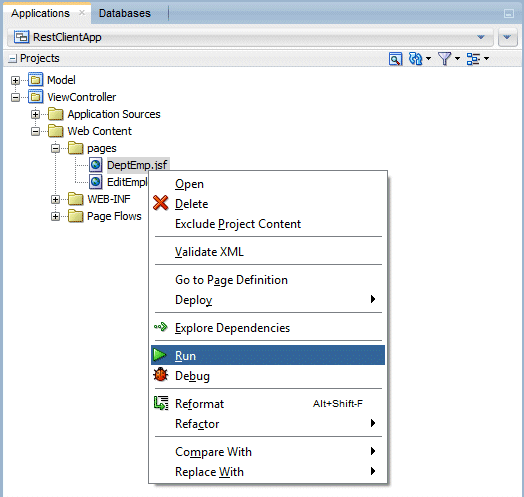Viewport: 524px width, 497px height.
Task: Select the WEB-INF label
Action: 109,199
